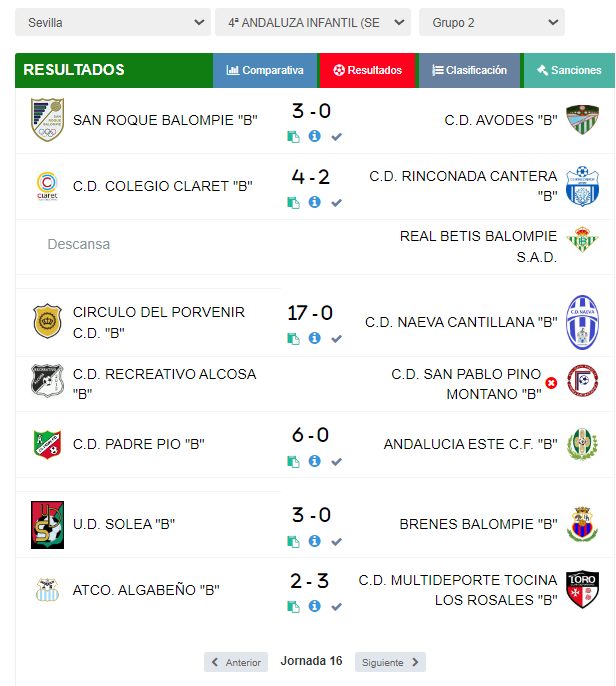Expand the Grupo 2 dropdown
The height and width of the screenshot is (686, 616).
(x=492, y=22)
